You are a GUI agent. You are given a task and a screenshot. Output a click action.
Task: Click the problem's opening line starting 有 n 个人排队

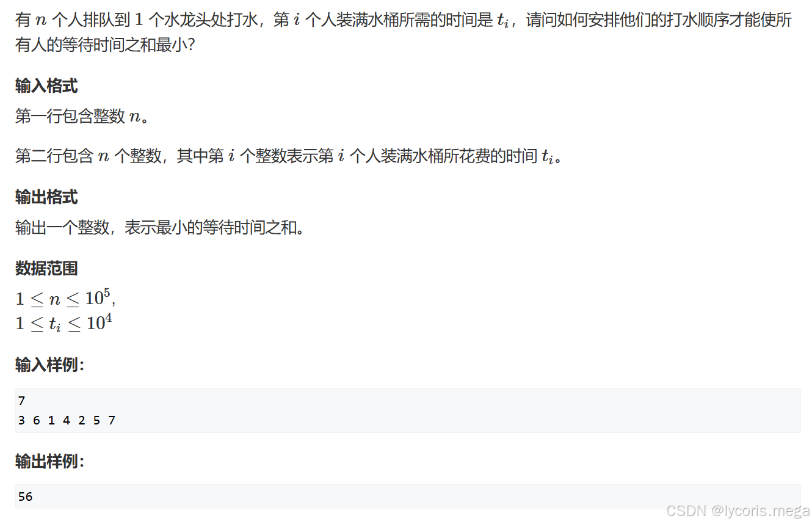point(404,20)
